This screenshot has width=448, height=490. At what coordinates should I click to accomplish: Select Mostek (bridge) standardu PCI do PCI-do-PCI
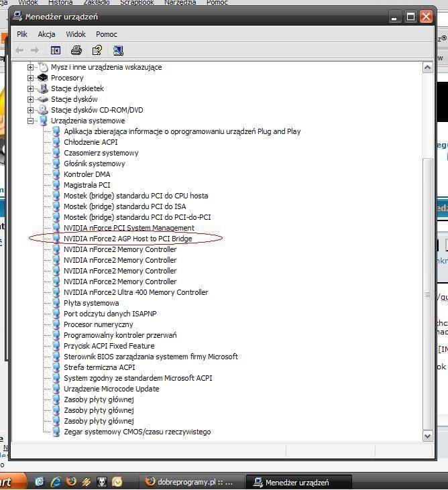137,217
